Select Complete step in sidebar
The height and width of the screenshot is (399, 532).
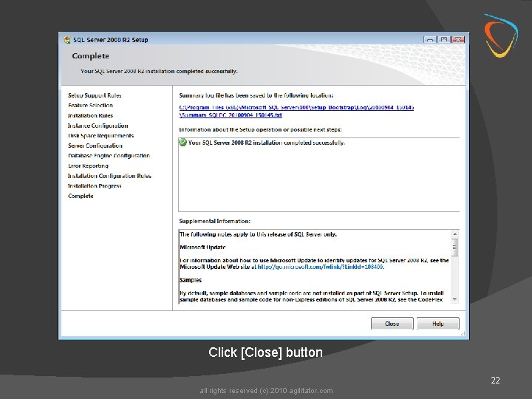click(81, 196)
